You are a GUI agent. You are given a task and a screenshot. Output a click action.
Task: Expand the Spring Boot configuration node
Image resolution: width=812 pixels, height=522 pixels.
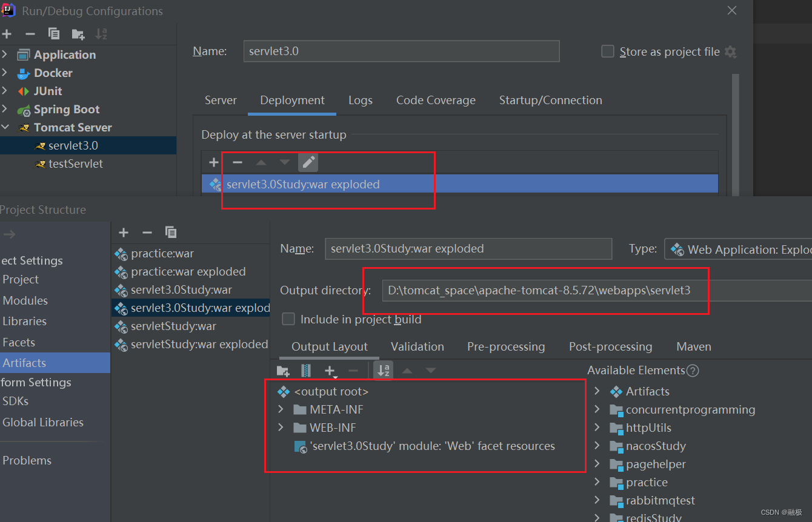click(5, 110)
